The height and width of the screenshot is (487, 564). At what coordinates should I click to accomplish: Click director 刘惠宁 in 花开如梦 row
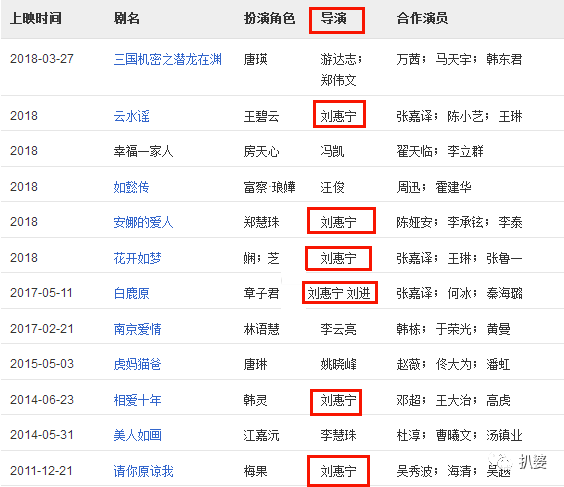[338, 258]
